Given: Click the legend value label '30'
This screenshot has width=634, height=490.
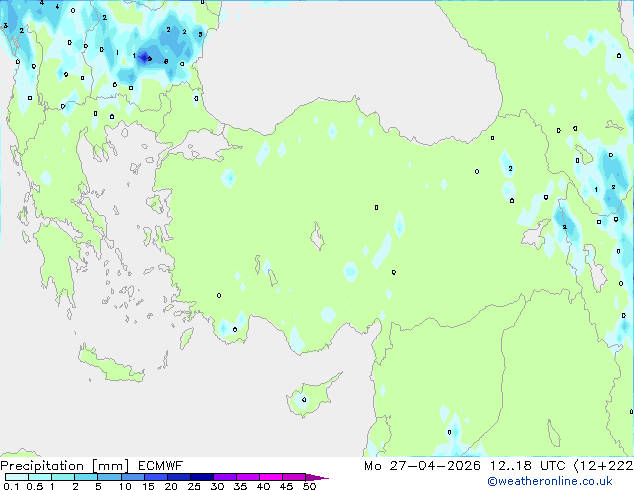Looking at the screenshot, I should coord(217,486).
